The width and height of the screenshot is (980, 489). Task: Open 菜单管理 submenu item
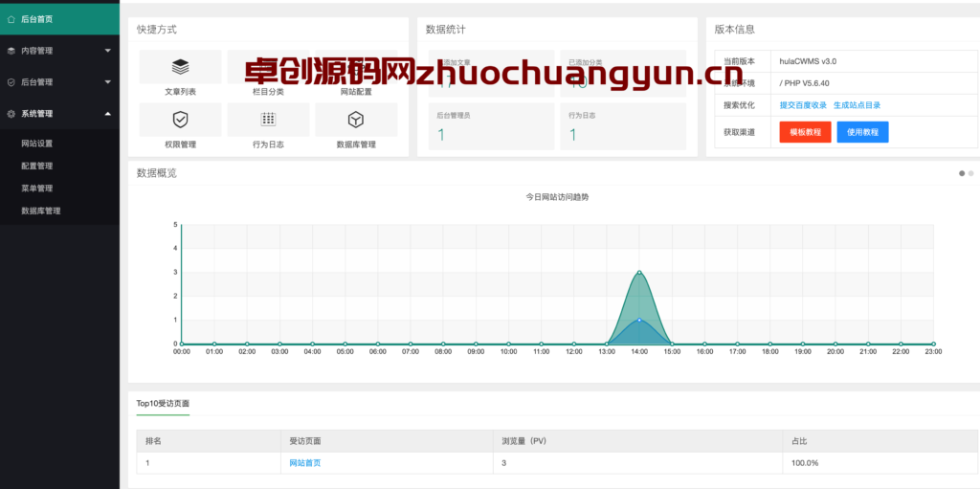coord(37,189)
